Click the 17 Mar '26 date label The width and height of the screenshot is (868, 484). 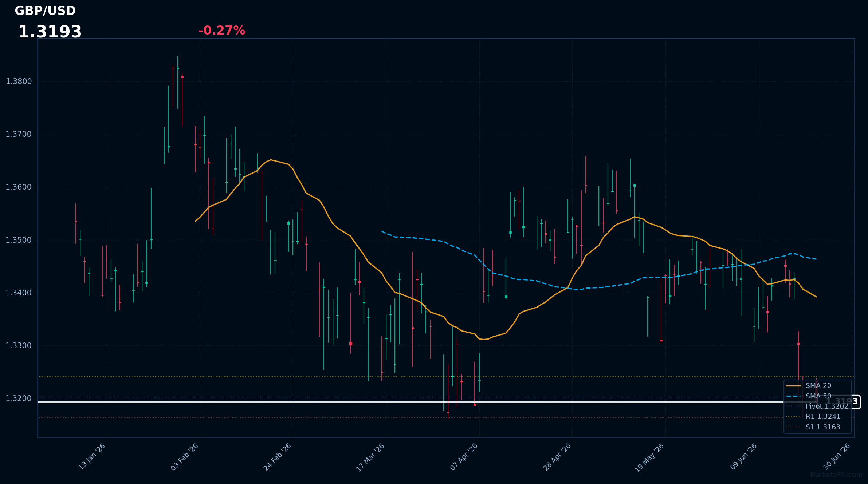pos(370,457)
